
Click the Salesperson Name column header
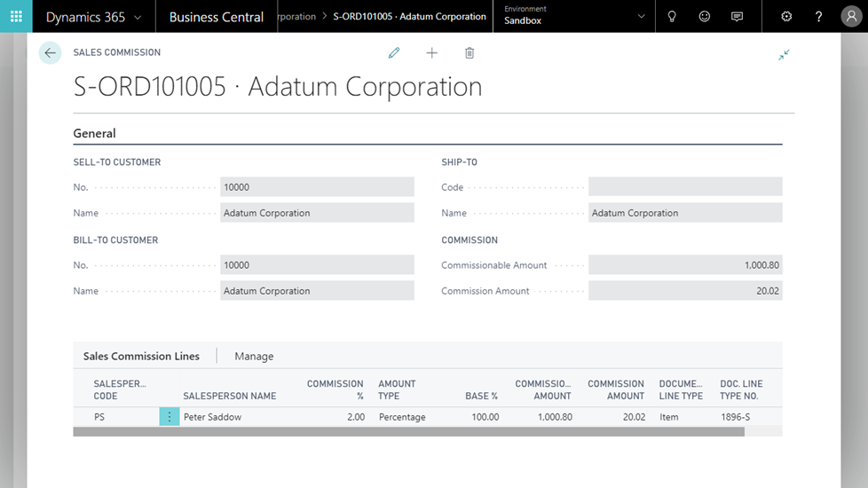click(x=230, y=396)
